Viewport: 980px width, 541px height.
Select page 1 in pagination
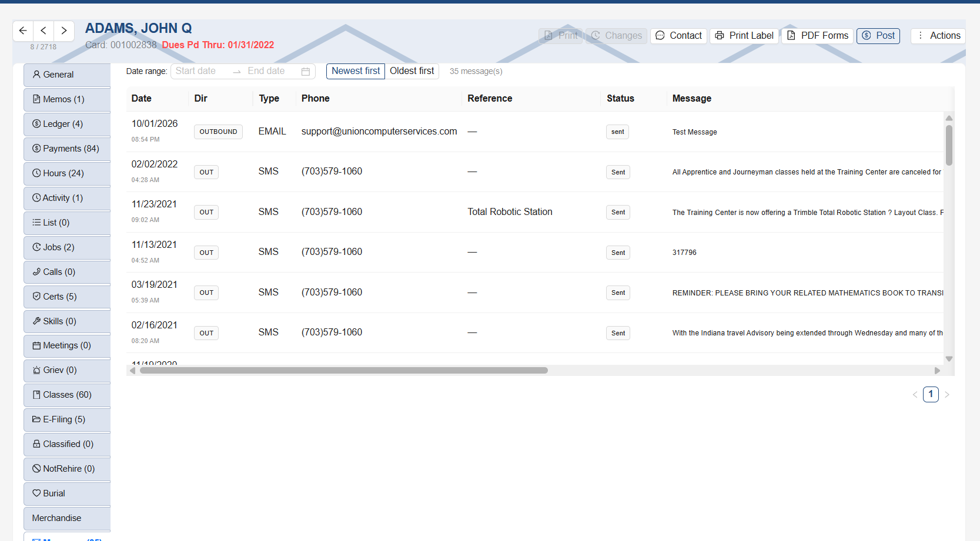pyautogui.click(x=931, y=394)
